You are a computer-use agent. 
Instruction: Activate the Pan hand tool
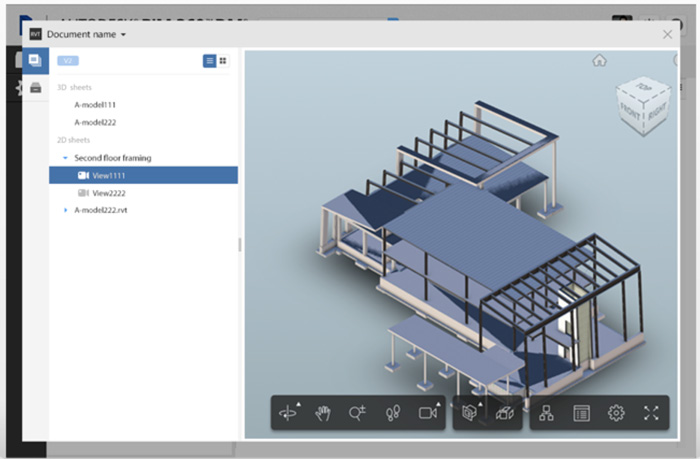point(323,413)
